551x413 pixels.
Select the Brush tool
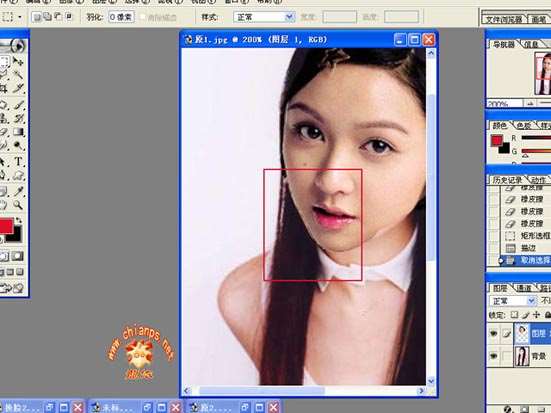pyautogui.click(x=18, y=105)
